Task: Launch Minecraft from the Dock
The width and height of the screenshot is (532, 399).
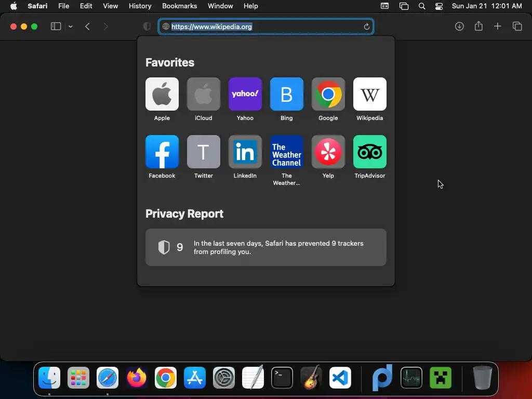Action: 441,378
